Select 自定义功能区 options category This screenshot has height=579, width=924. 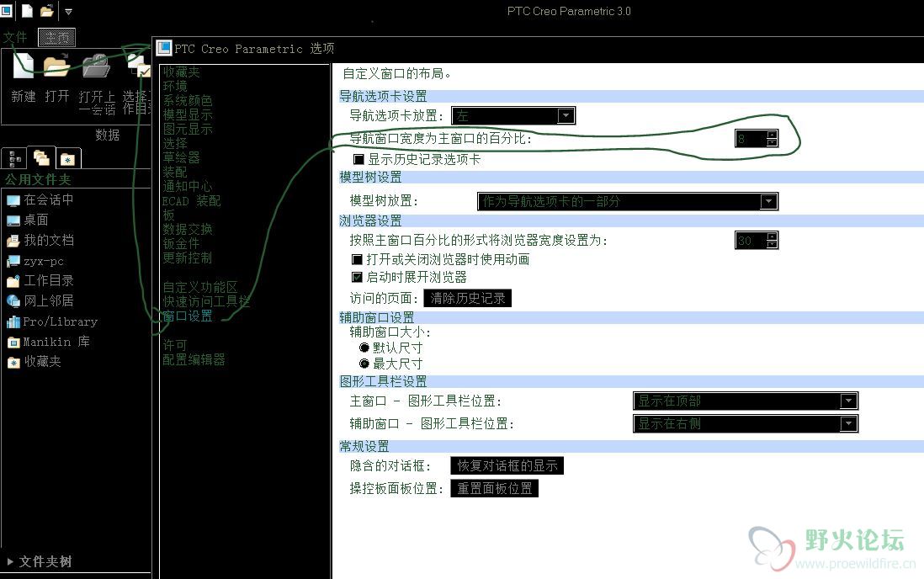pos(200,287)
